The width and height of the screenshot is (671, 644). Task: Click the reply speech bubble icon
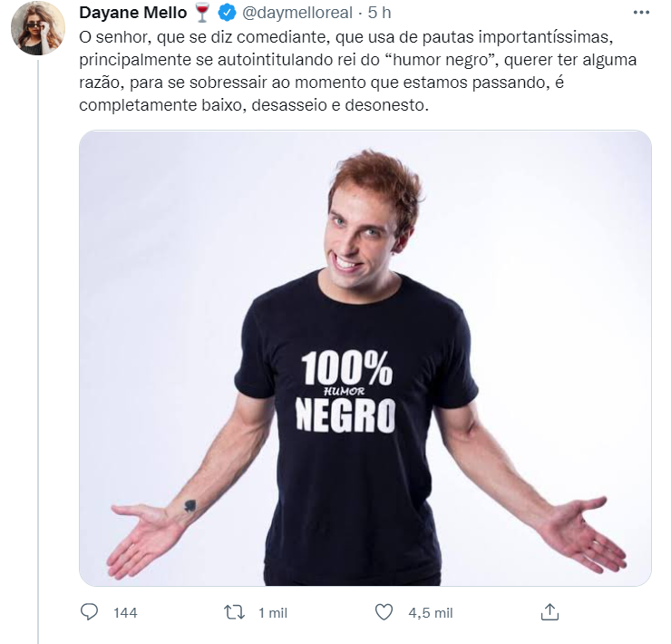90,612
